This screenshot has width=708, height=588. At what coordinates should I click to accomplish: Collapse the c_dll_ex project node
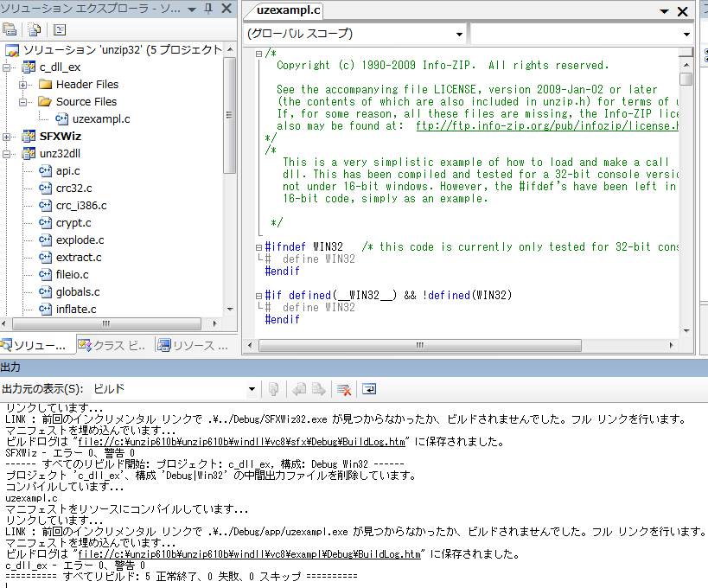(6, 67)
